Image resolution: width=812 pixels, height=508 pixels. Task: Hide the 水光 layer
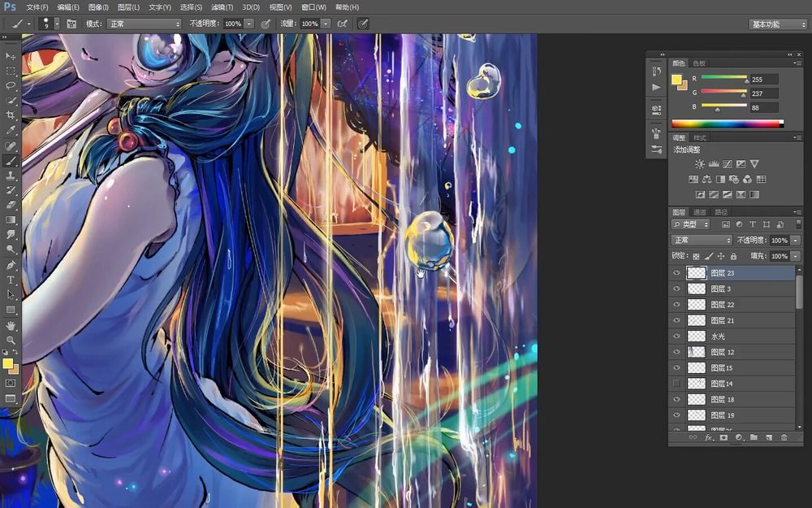point(676,336)
